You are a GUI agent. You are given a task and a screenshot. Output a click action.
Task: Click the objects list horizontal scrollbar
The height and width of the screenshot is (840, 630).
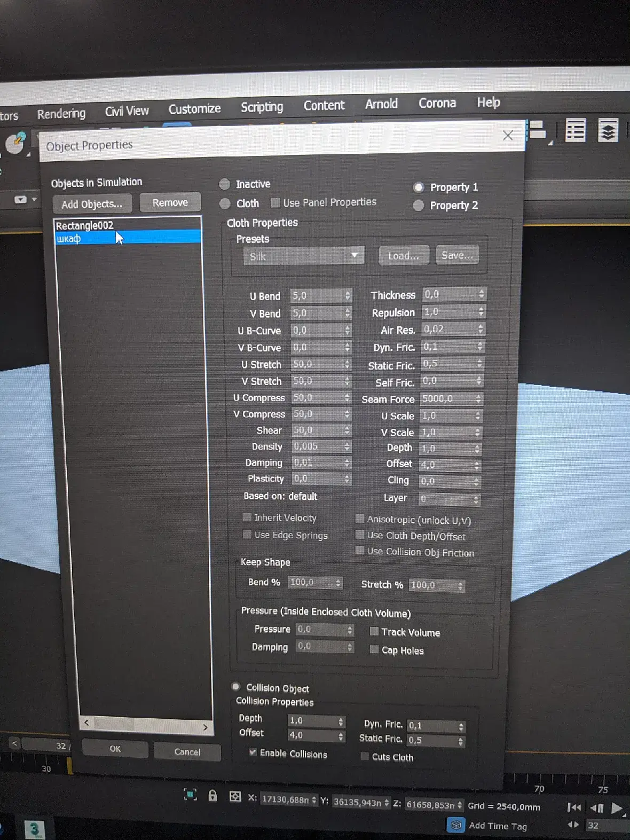click(x=146, y=725)
